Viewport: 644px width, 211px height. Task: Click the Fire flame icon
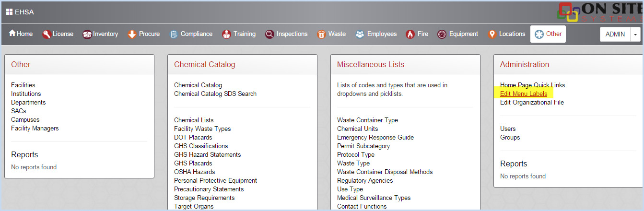(x=410, y=34)
